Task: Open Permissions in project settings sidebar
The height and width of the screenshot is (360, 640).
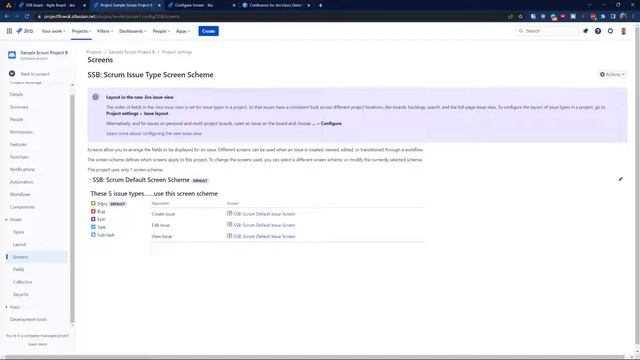Action: [x=21, y=132]
